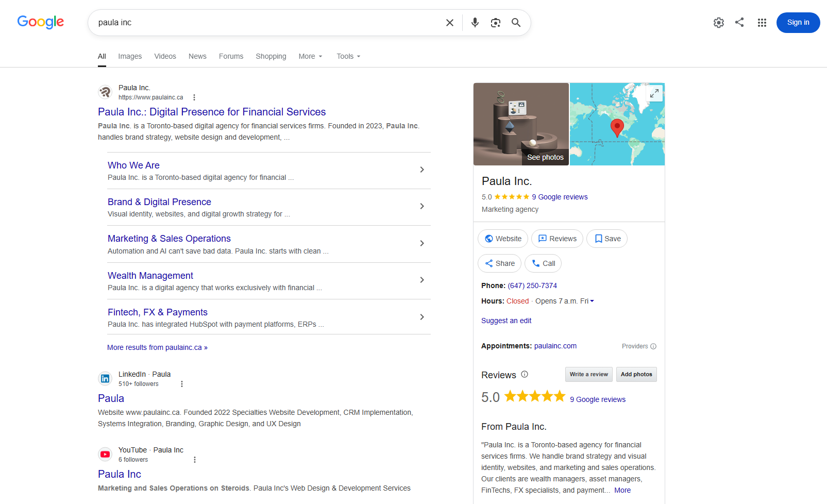Open options dots beside paulainc.ca URL
This screenshot has height=504, width=827.
[194, 97]
